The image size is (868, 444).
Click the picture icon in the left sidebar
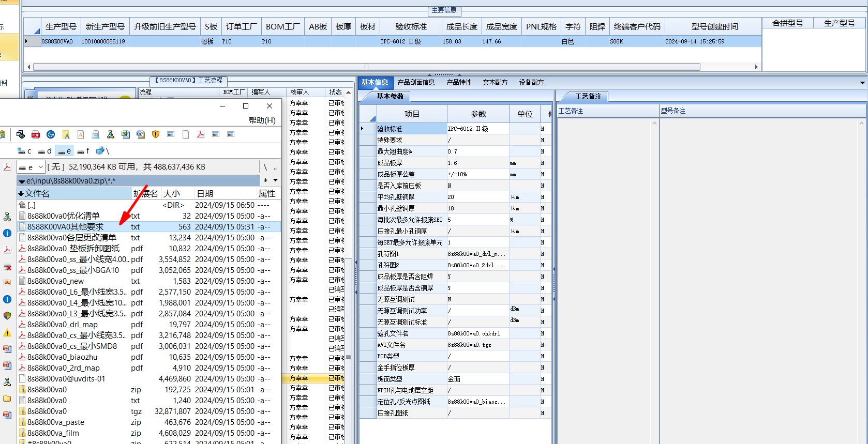tap(7, 282)
